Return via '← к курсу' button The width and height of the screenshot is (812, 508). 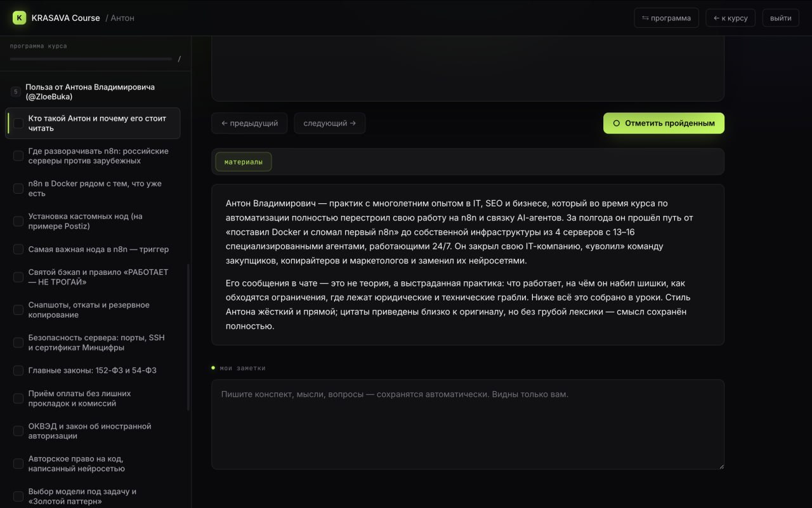[730, 18]
